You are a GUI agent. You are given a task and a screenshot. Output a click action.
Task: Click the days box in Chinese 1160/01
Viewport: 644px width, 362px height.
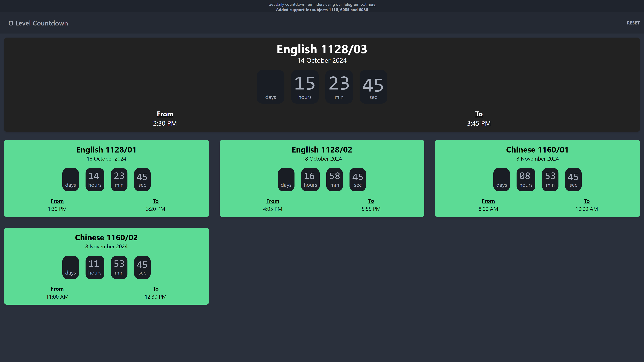pos(501,180)
